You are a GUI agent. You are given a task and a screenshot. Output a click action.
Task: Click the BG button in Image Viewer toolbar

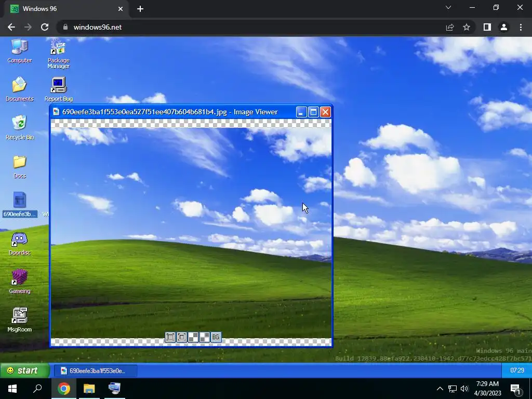coord(216,337)
